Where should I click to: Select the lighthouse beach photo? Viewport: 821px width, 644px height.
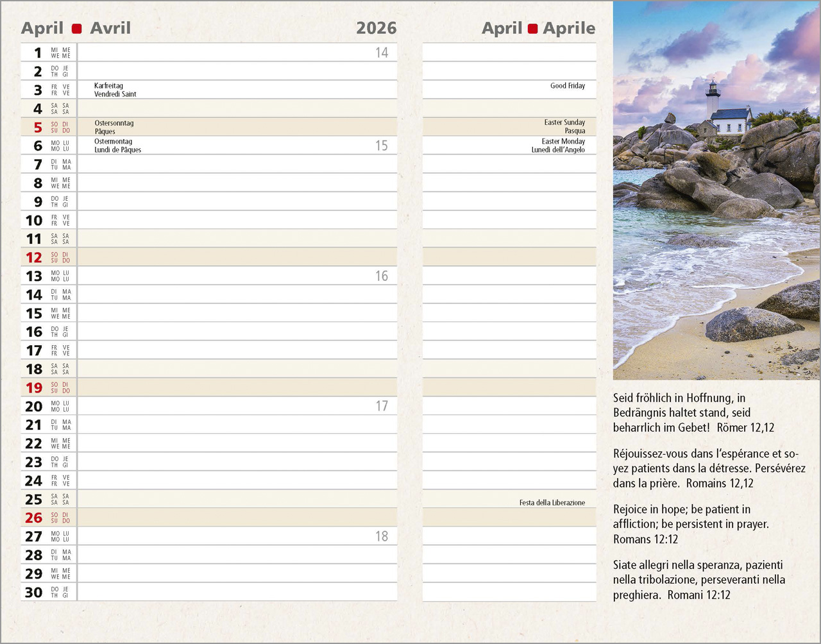[716, 191]
